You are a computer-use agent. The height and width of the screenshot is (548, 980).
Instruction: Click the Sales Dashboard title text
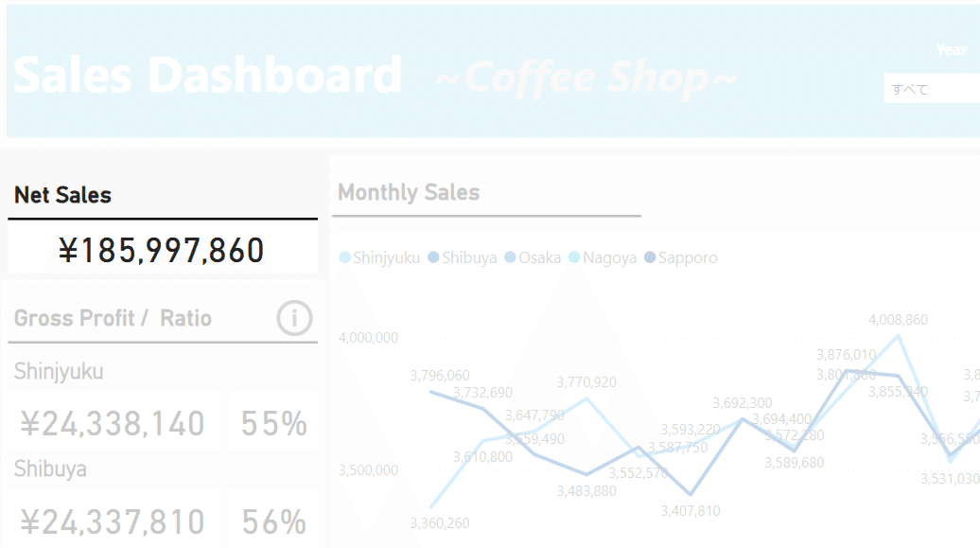[x=207, y=75]
